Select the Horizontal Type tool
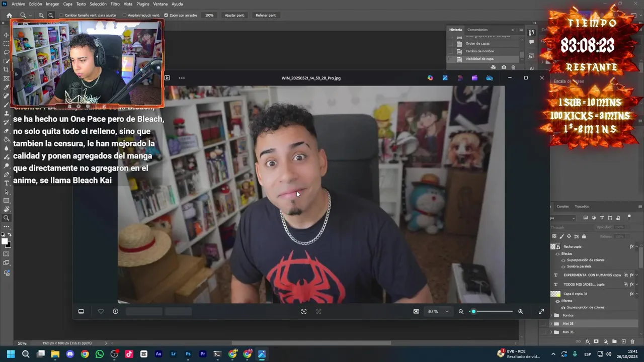 7,183
